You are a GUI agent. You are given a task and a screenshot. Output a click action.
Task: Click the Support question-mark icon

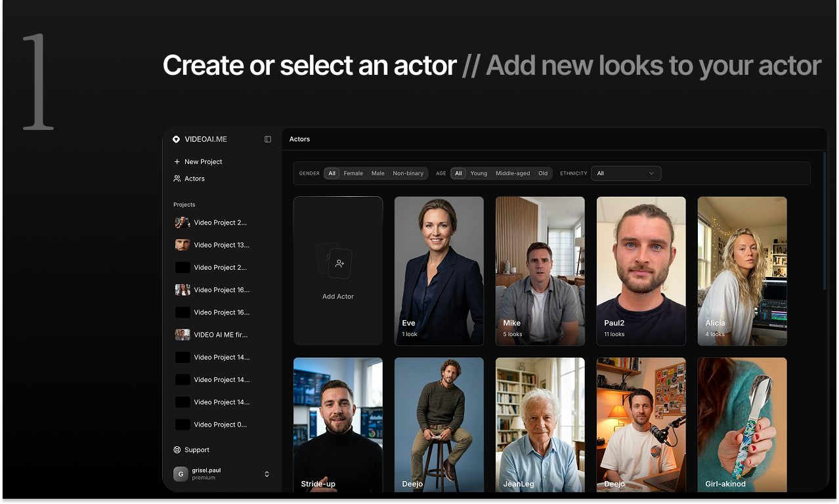[x=176, y=450]
